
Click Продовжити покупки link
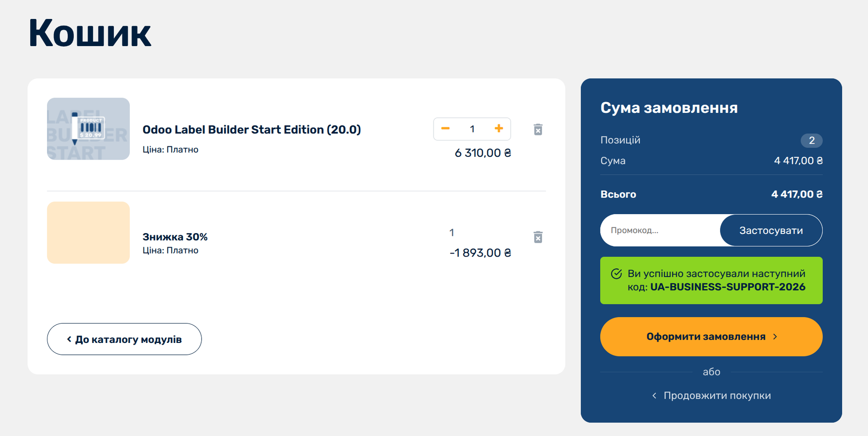click(x=711, y=395)
